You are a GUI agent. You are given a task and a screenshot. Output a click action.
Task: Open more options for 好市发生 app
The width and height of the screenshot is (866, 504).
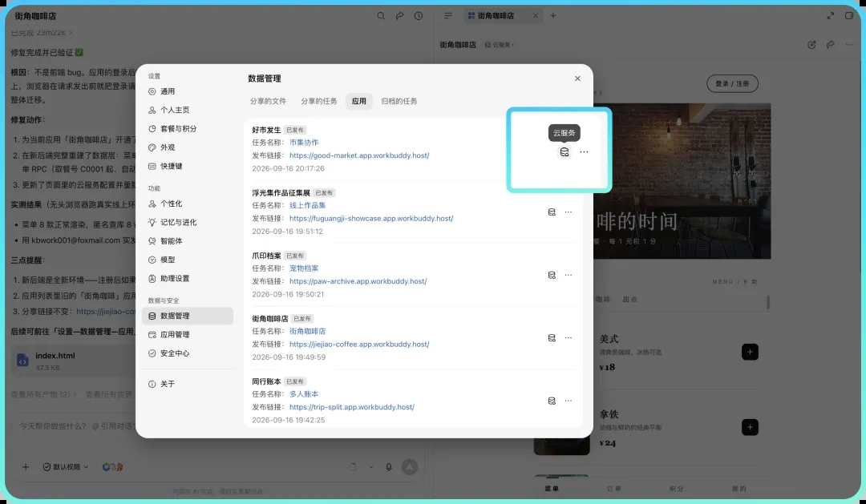click(584, 151)
